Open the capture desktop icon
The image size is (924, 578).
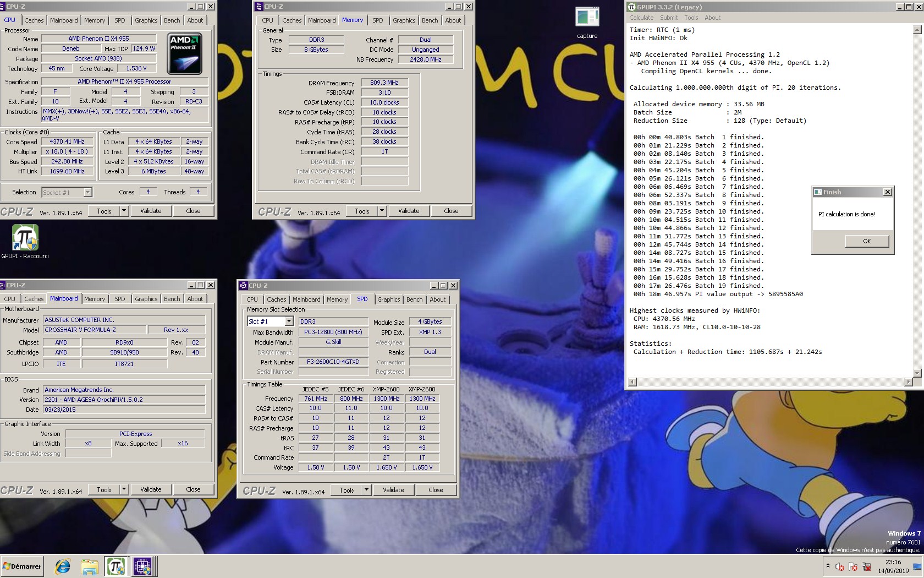(x=587, y=23)
